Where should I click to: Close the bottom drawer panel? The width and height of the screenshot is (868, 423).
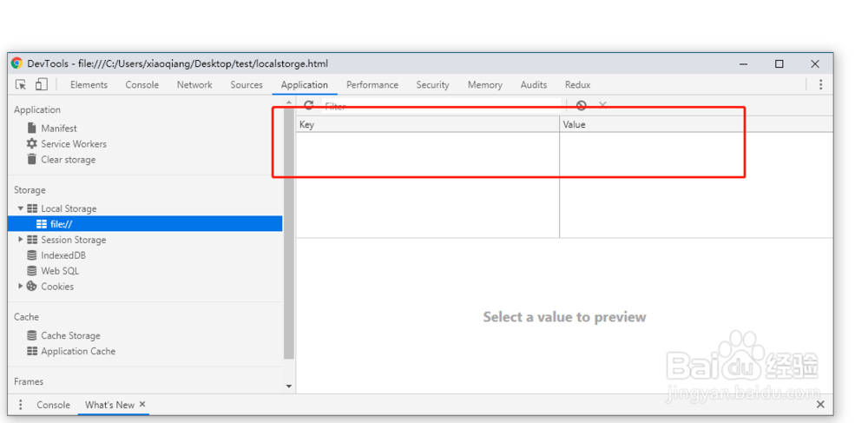(820, 405)
